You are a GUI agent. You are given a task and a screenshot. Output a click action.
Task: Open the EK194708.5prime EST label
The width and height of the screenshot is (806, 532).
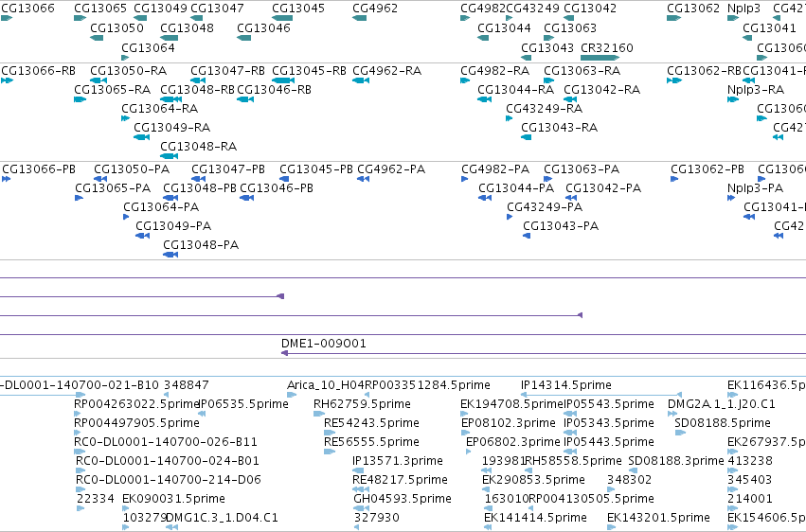coord(512,404)
